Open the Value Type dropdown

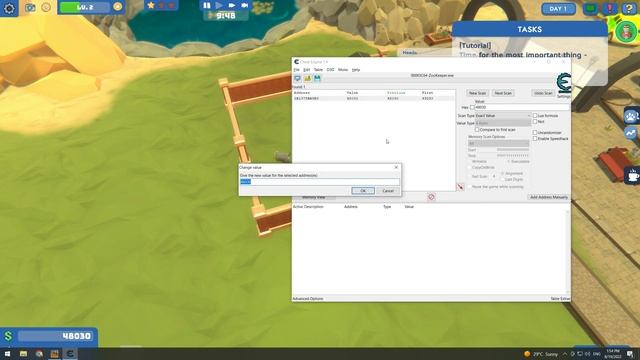[x=503, y=123]
